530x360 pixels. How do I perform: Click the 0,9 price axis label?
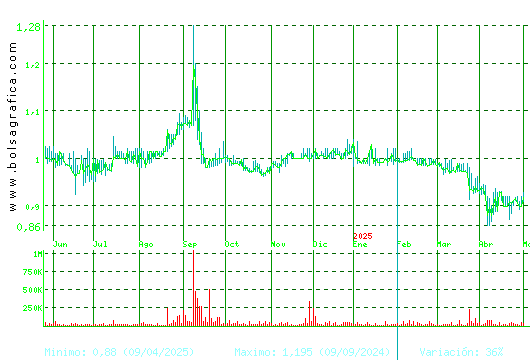[33, 207]
